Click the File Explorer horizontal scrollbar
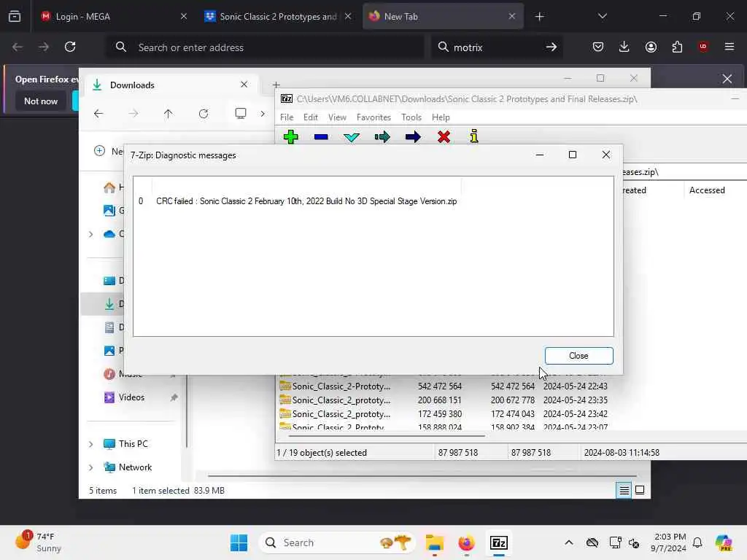This screenshot has width=747, height=560. [x=422, y=475]
